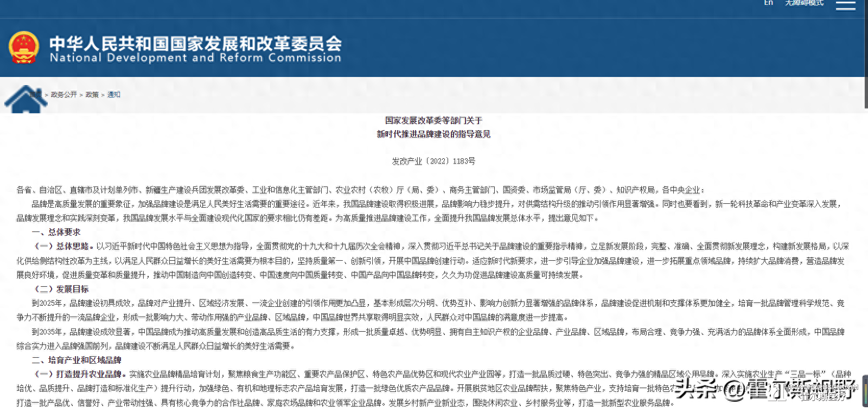Click the blue home icon in breadcrumb
The image size is (868, 412).
click(25, 99)
